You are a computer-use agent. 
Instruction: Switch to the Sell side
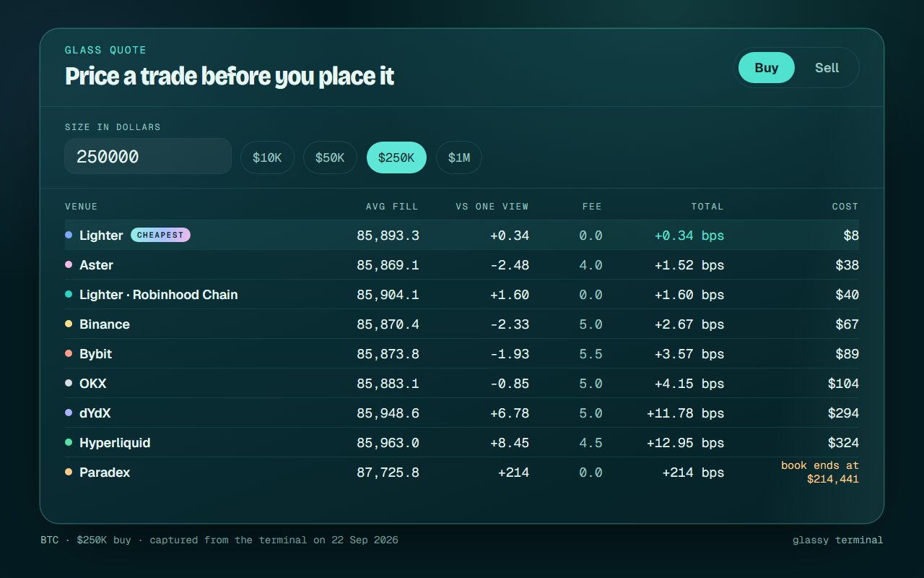[x=827, y=68]
